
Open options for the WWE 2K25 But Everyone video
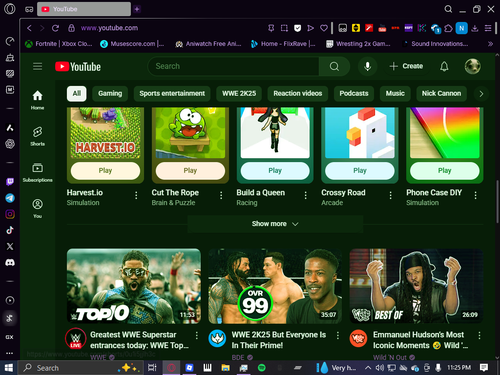tap(338, 335)
